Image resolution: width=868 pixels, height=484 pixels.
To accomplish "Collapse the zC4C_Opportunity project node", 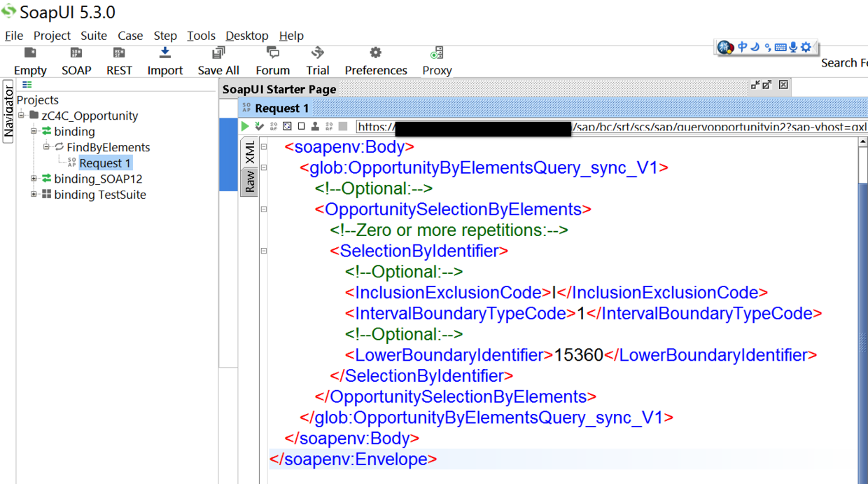I will pos(22,116).
